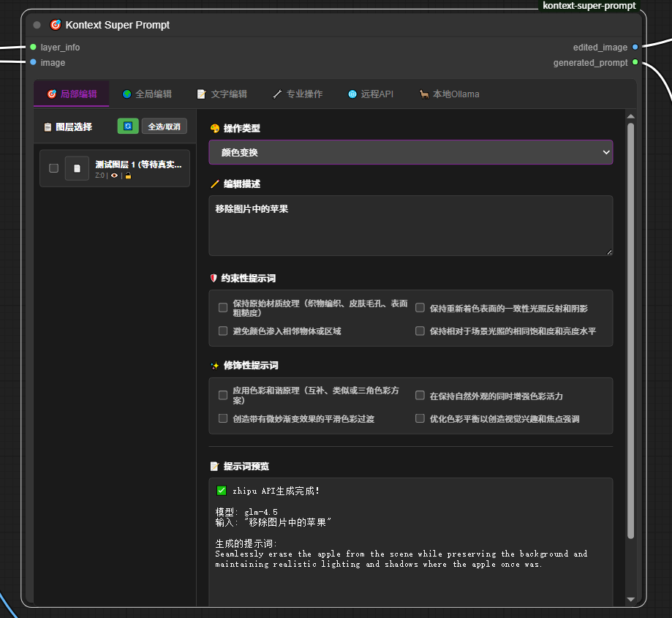Viewport: 672px width, 618px height.
Task: Check 保持相对于场景光照的相同饱和度和亮度水平
Action: point(420,331)
